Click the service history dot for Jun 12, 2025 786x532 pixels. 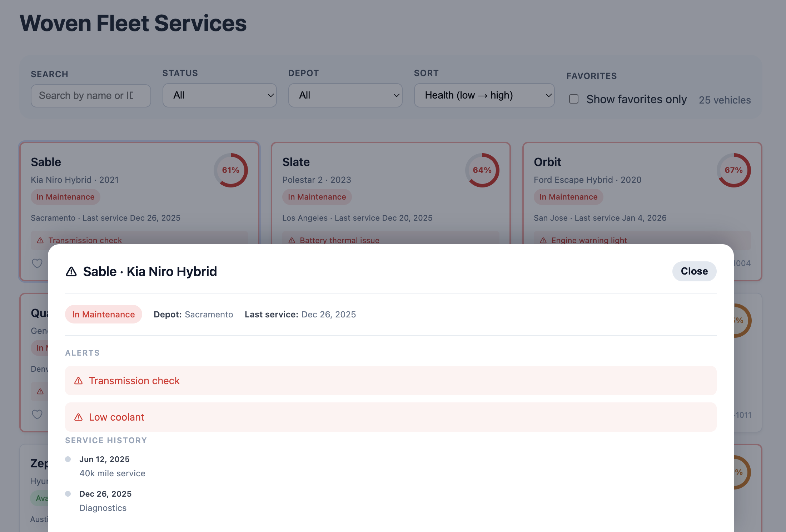[68, 459]
